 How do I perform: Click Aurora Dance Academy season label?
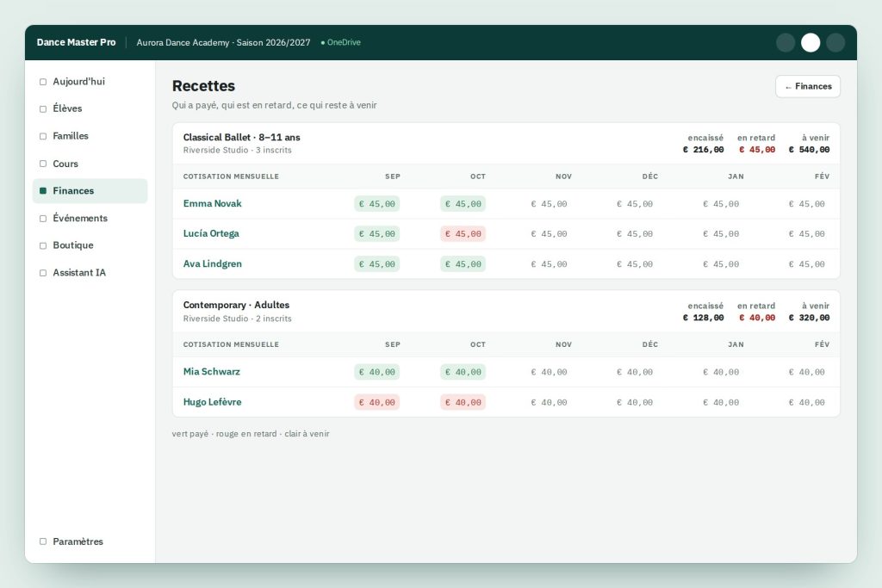pos(223,43)
